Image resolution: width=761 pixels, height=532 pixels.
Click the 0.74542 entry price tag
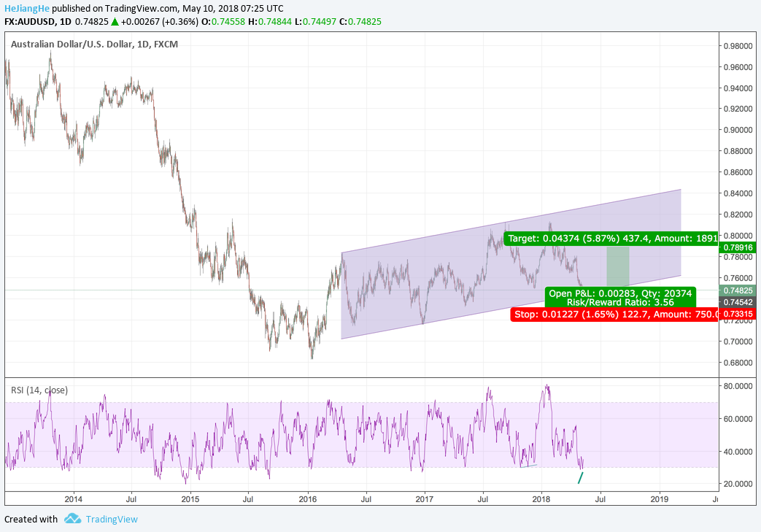pyautogui.click(x=738, y=302)
